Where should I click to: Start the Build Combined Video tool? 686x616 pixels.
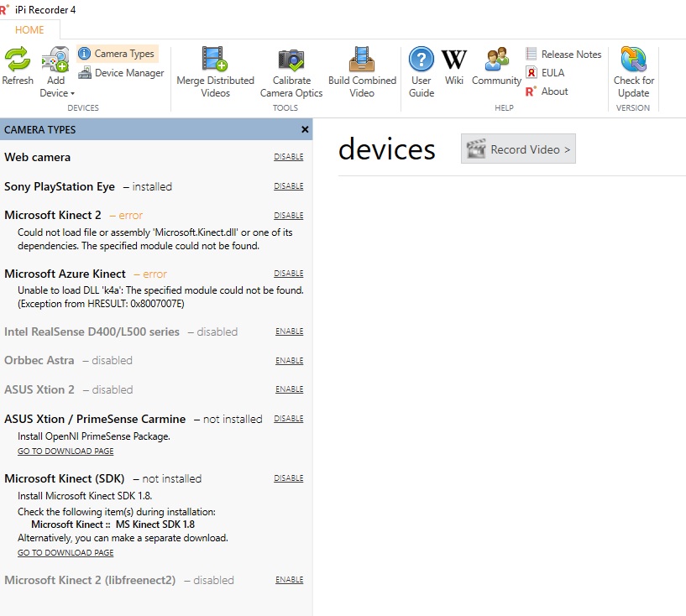(362, 72)
